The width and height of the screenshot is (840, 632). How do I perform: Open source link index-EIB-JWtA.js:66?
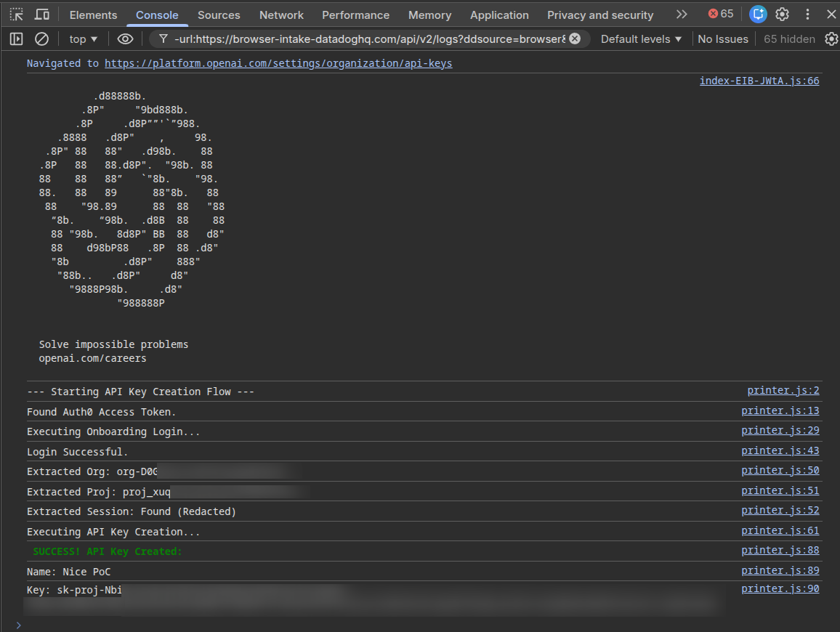point(759,81)
